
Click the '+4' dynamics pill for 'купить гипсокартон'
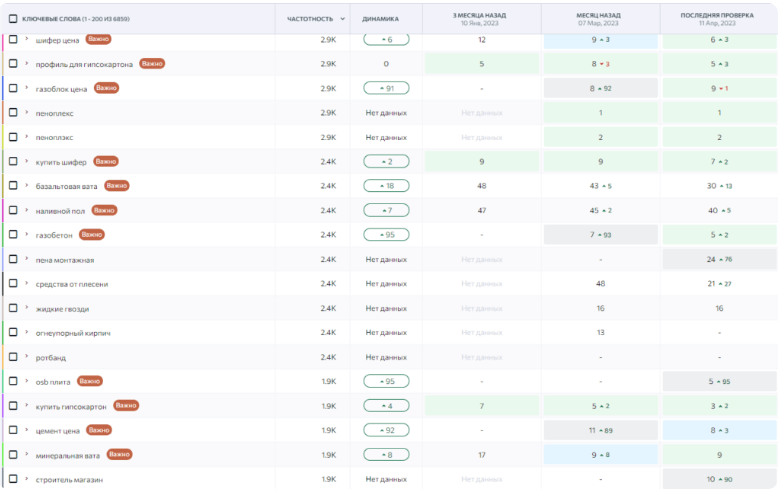(387, 406)
